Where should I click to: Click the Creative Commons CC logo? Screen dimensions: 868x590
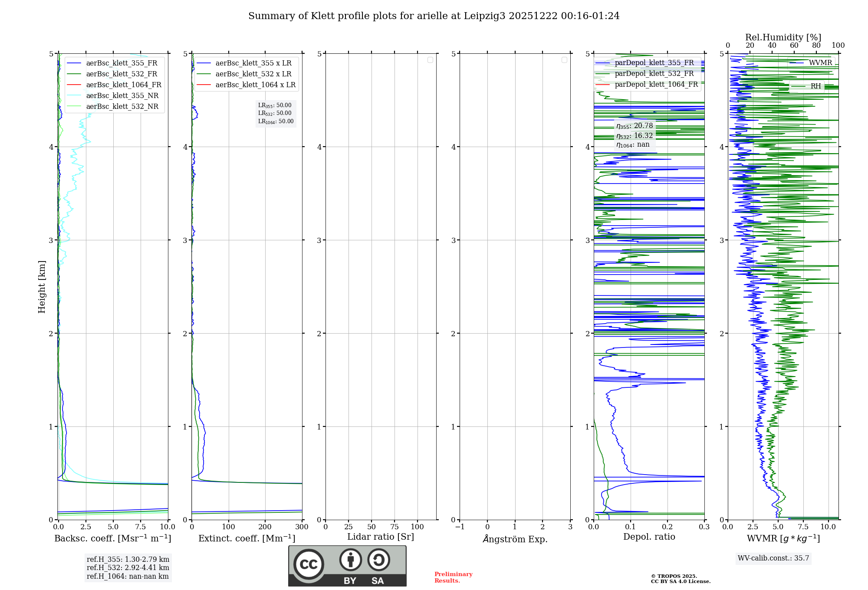[x=309, y=564]
